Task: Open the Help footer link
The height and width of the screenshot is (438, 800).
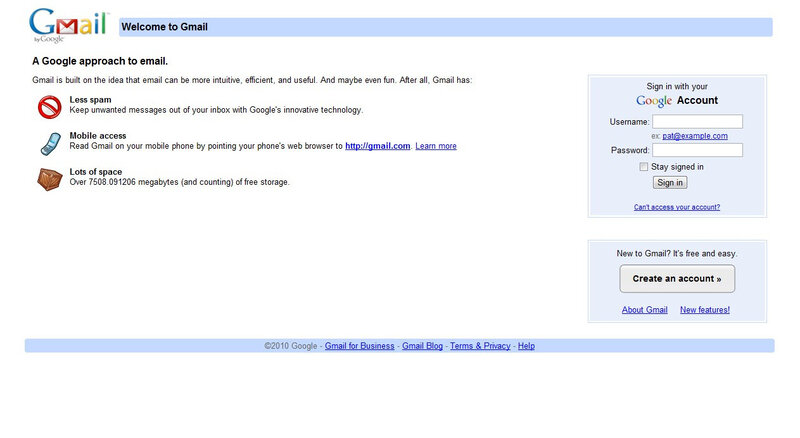Action: [x=527, y=346]
